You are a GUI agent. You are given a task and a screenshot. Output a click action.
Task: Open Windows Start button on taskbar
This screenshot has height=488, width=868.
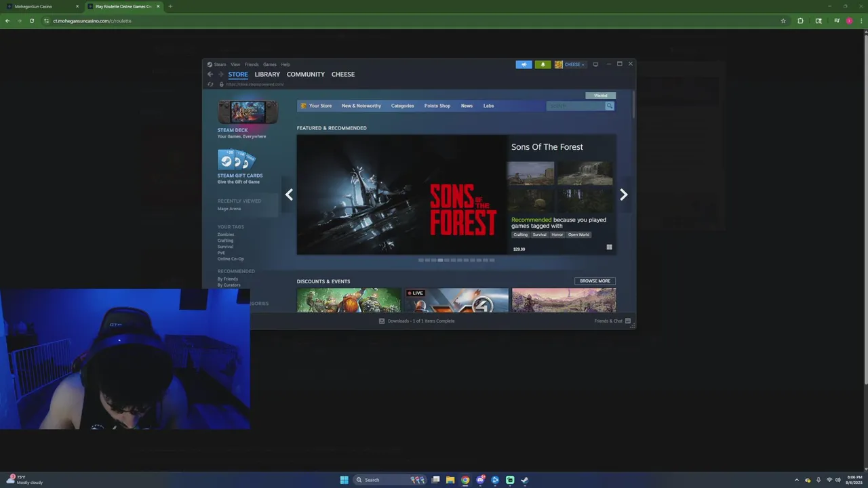pyautogui.click(x=344, y=480)
